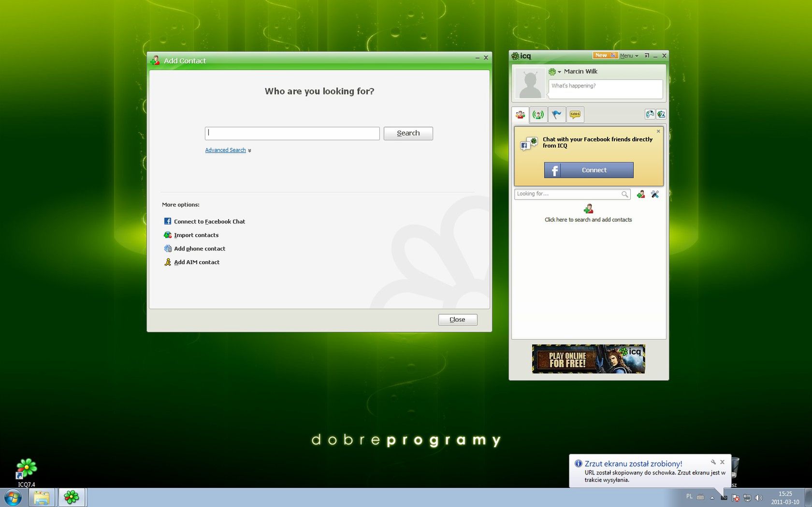Click the screenshot tool camera tray icon
This screenshot has height=507, width=812.
724,497
